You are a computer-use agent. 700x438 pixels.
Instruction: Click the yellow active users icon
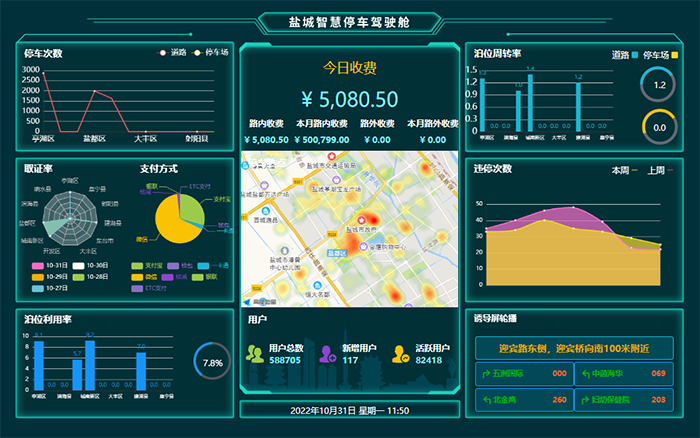coord(400,353)
